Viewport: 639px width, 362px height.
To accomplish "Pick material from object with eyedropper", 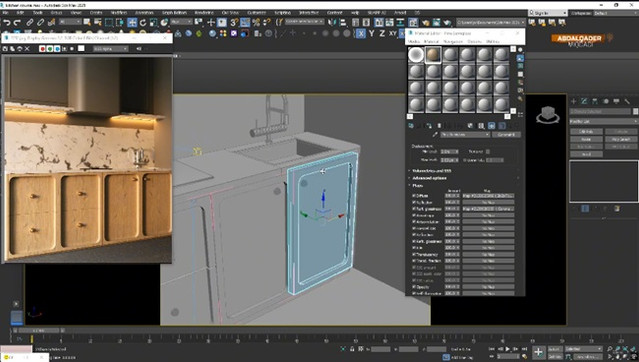I will pos(435,135).
